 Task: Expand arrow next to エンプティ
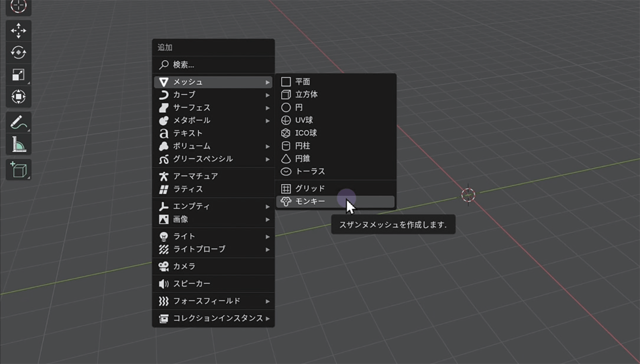coord(268,207)
